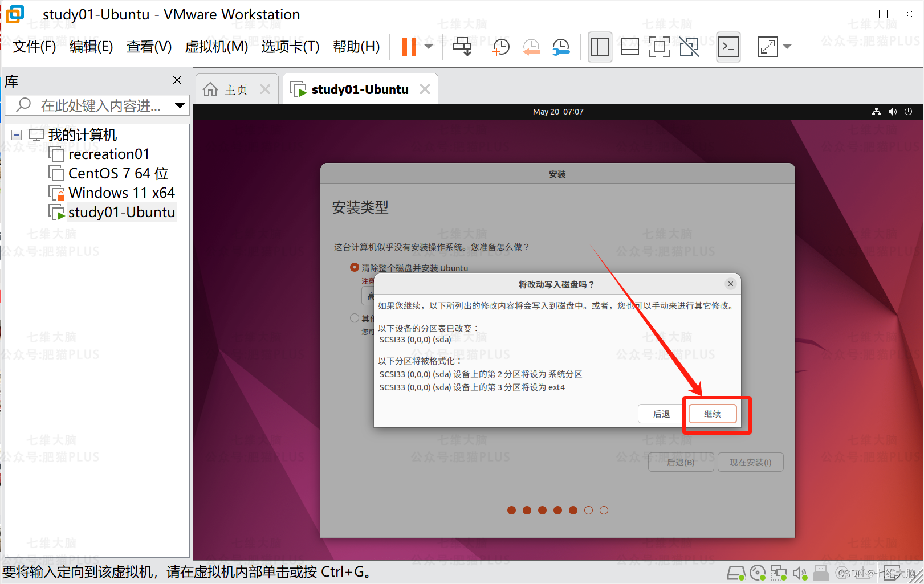
Task: Click 后退 in the confirmation dialog
Action: coord(661,414)
